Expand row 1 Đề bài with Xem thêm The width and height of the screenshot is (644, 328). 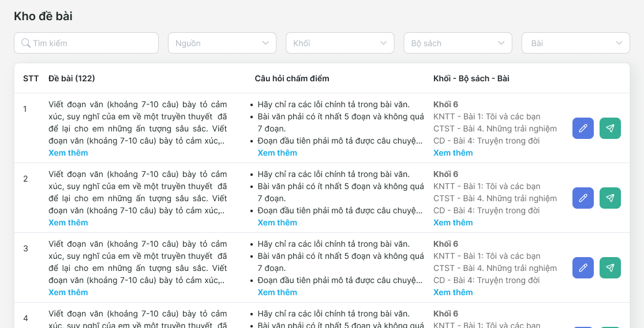point(68,153)
